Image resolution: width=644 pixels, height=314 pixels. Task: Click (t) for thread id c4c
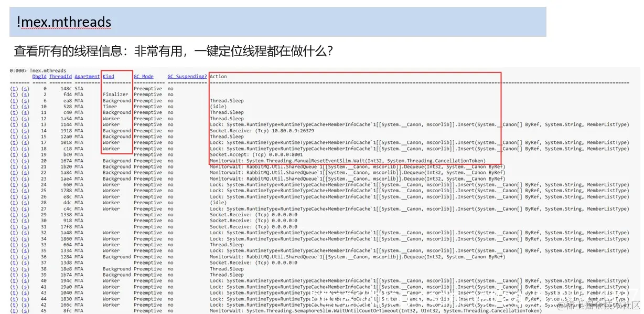[x=14, y=209]
